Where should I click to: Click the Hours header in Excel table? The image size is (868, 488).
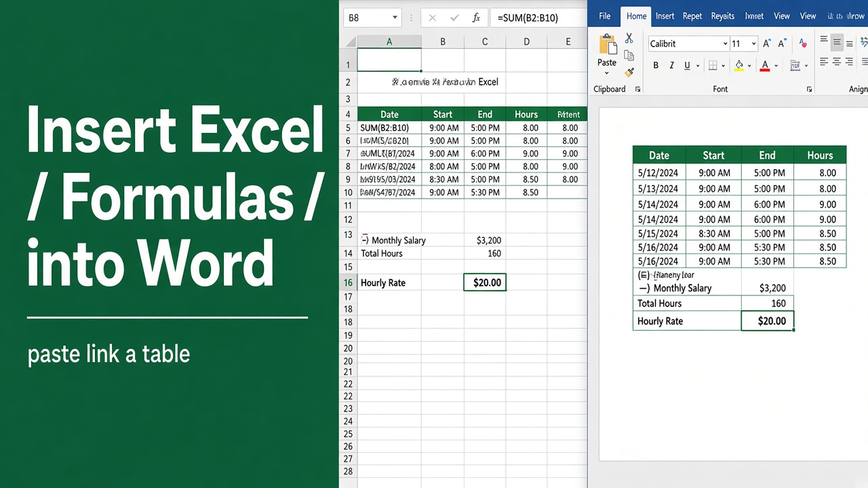click(x=526, y=115)
